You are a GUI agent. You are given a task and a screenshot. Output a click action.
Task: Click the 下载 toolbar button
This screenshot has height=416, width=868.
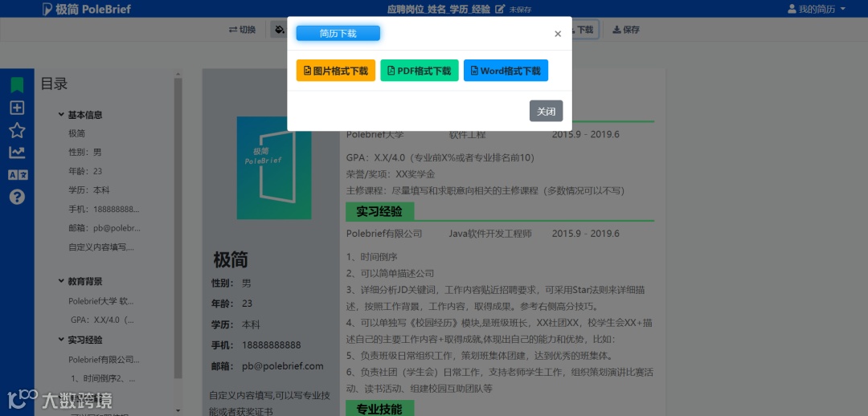[584, 30]
